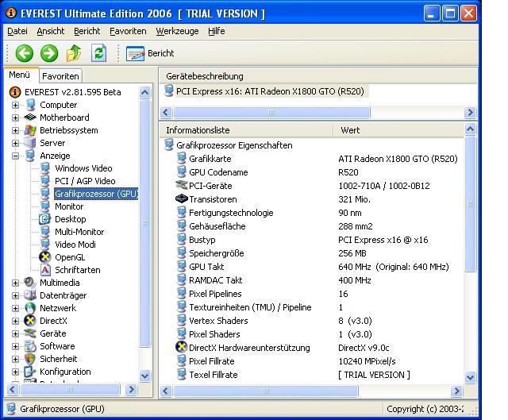508x420 pixels.
Task: Click the Computer icon in the tree
Action: (30, 105)
